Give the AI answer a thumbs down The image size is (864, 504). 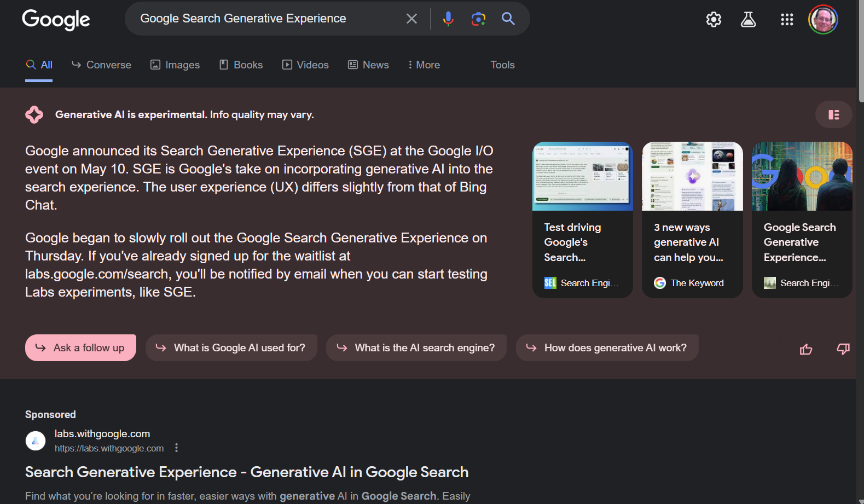point(843,349)
